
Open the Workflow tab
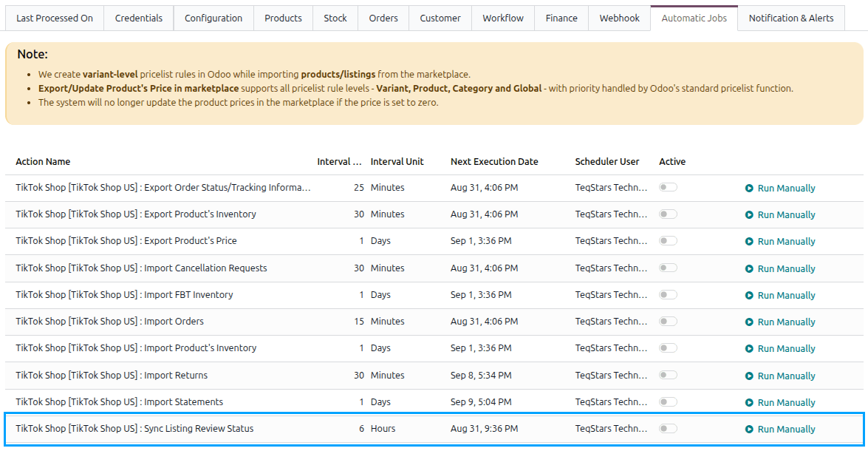(x=503, y=18)
